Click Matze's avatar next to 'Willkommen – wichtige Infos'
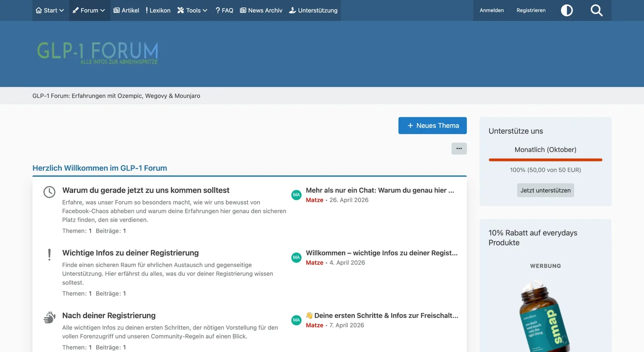The height and width of the screenshot is (352, 644). (x=296, y=257)
